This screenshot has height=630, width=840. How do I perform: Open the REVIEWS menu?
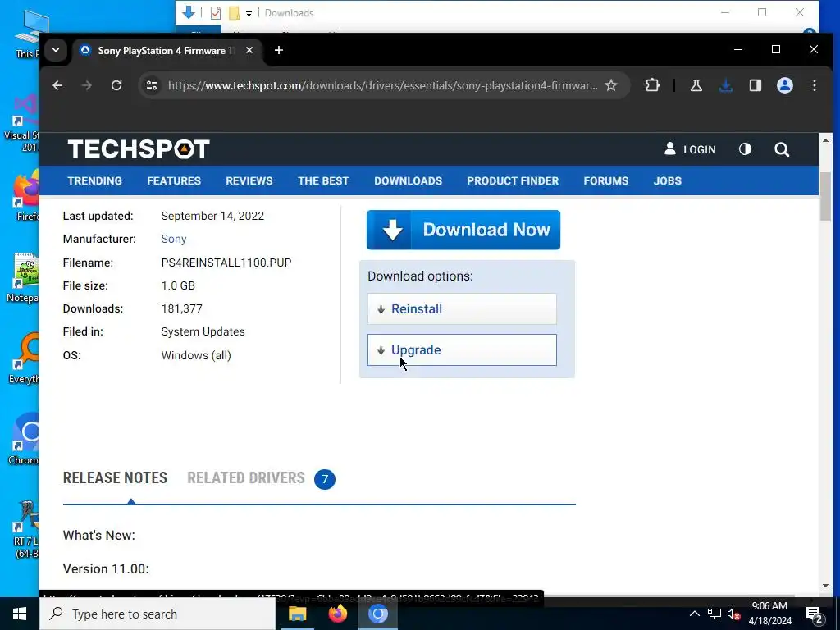(x=249, y=181)
